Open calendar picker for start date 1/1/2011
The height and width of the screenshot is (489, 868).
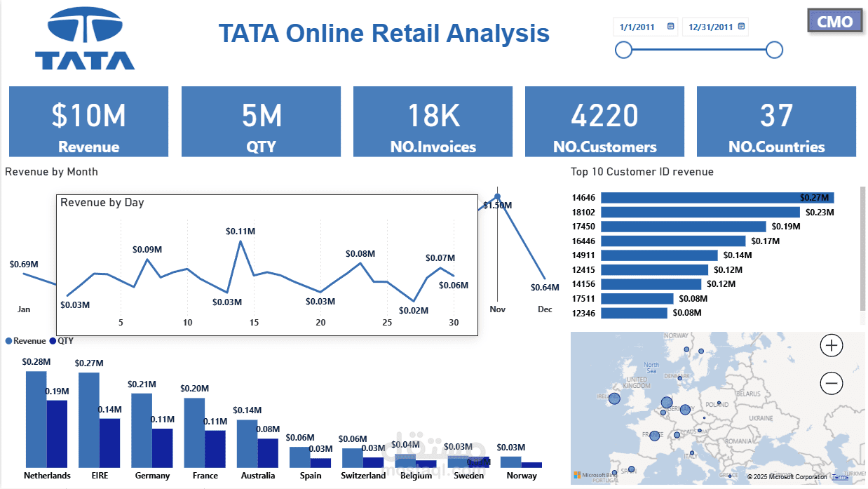tap(670, 27)
